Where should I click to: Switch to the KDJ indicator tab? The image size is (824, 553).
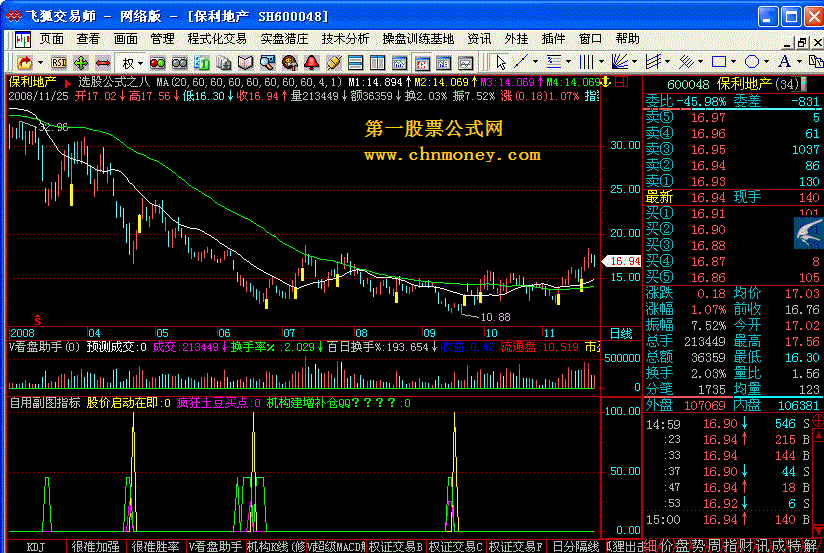pos(36,547)
